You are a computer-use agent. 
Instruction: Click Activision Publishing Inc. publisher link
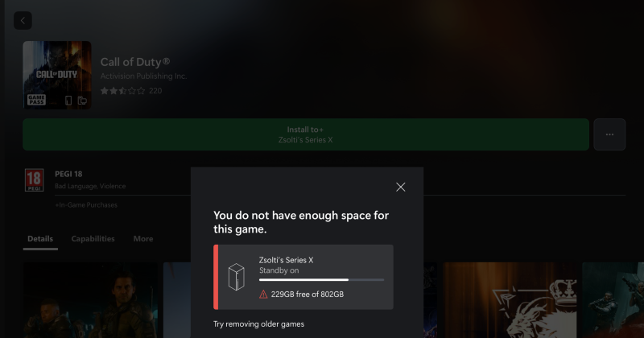(144, 76)
